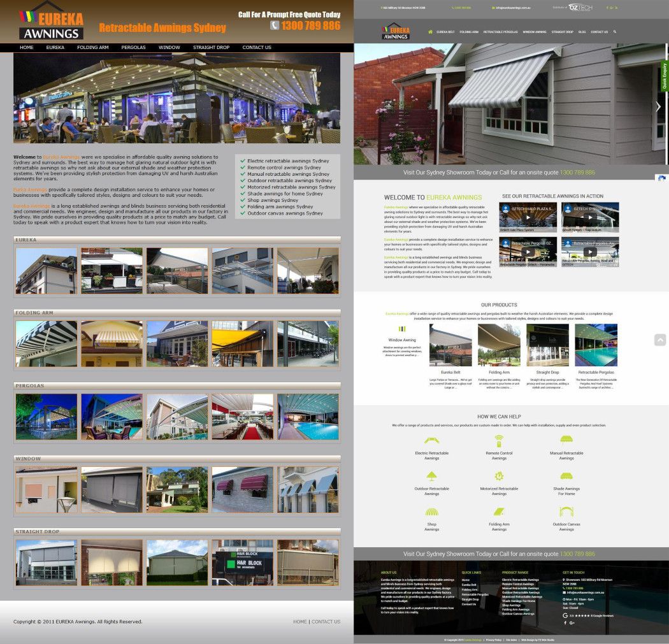This screenshot has width=669, height=644.
Task: Open CONTACT US in old site menu bar
Action: 257,47
